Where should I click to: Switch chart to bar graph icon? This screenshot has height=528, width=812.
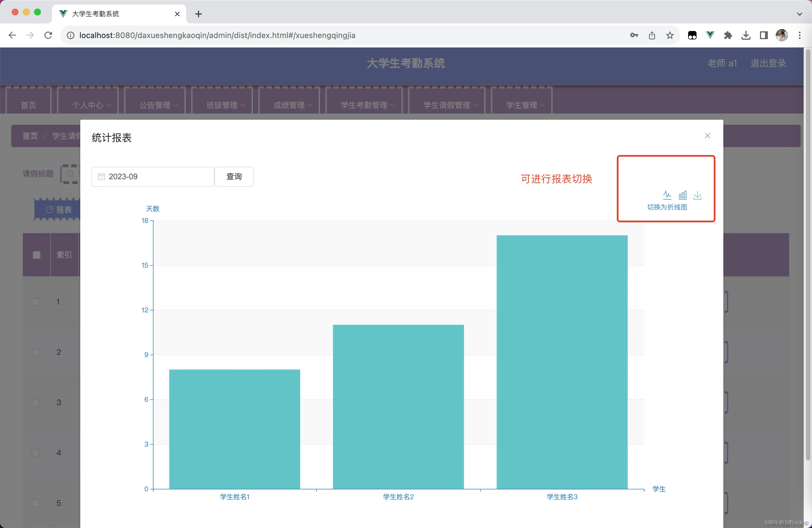(x=682, y=195)
